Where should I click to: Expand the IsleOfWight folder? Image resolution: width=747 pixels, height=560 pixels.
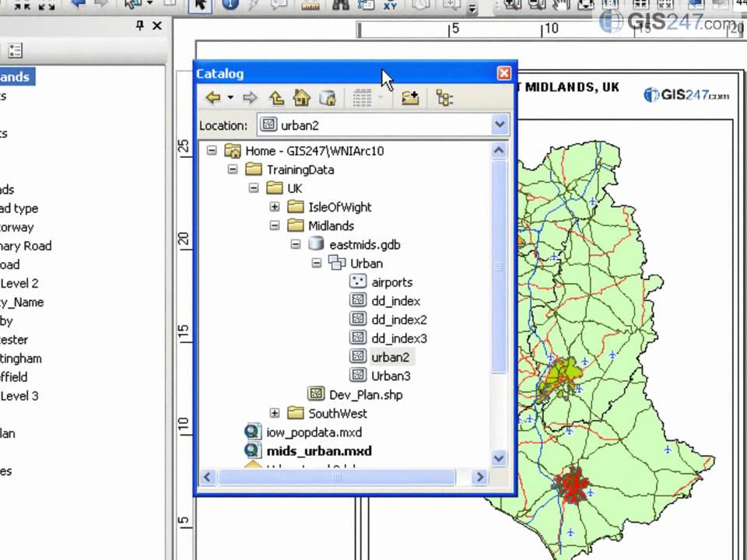[275, 207]
